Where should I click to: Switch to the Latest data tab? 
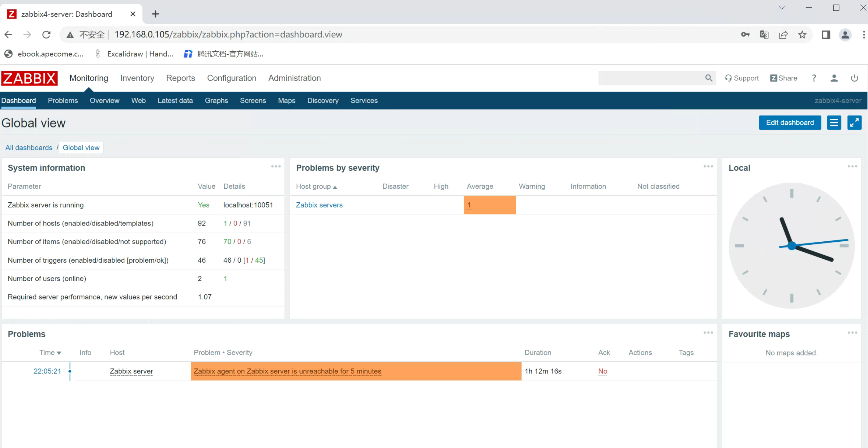175,101
